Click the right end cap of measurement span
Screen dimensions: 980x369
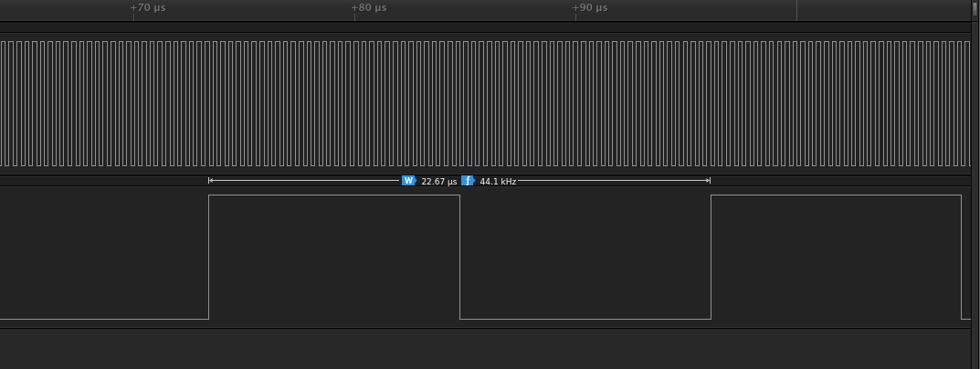[x=710, y=181]
